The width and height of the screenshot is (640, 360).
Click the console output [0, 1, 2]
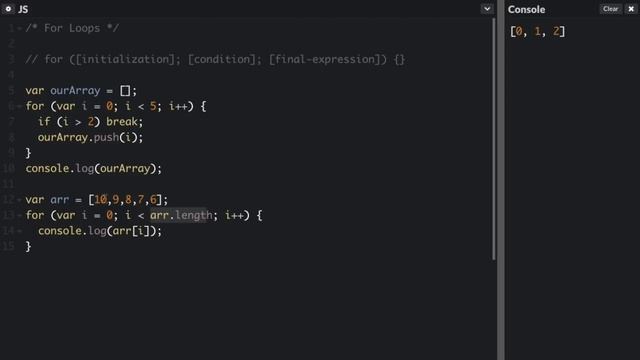(538, 31)
